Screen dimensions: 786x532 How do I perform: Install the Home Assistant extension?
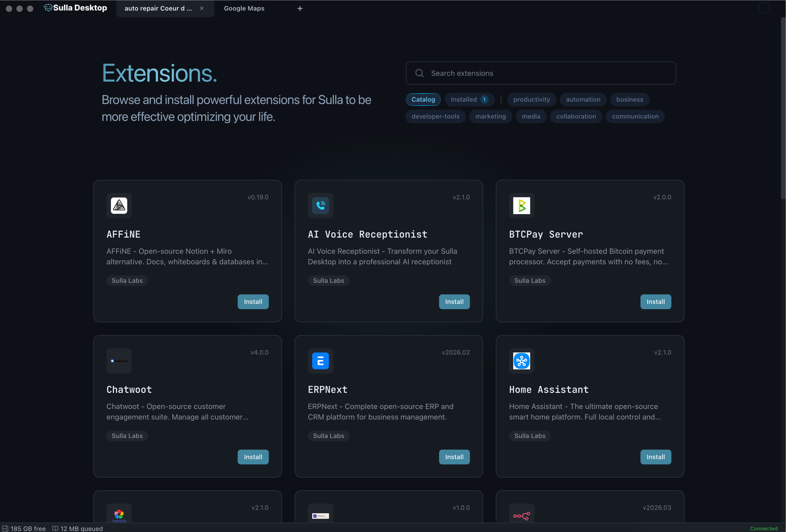[x=656, y=457]
